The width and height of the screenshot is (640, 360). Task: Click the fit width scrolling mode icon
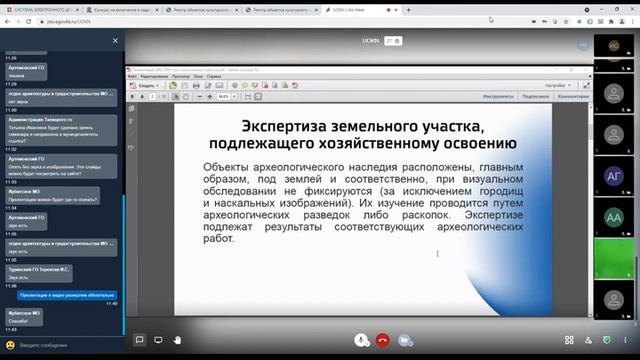click(x=248, y=97)
